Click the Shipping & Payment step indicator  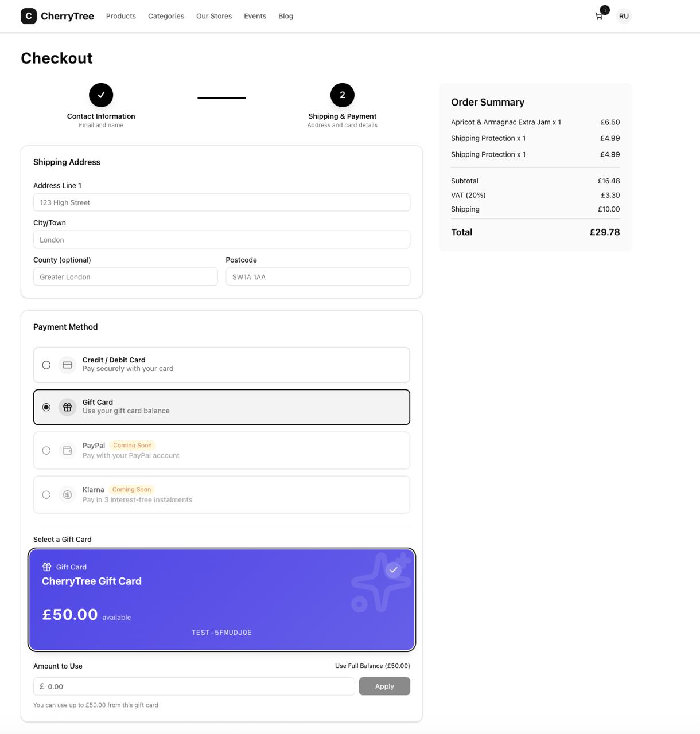342,95
